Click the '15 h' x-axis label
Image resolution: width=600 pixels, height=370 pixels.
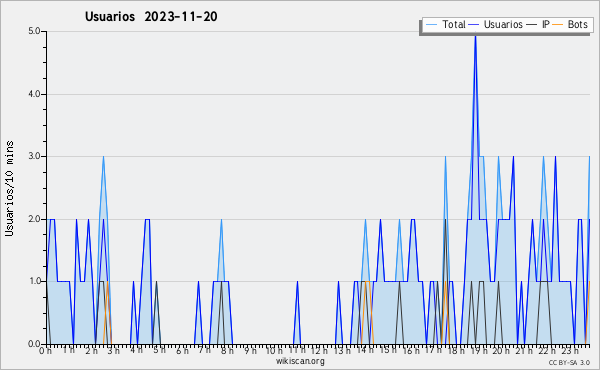tap(388, 350)
